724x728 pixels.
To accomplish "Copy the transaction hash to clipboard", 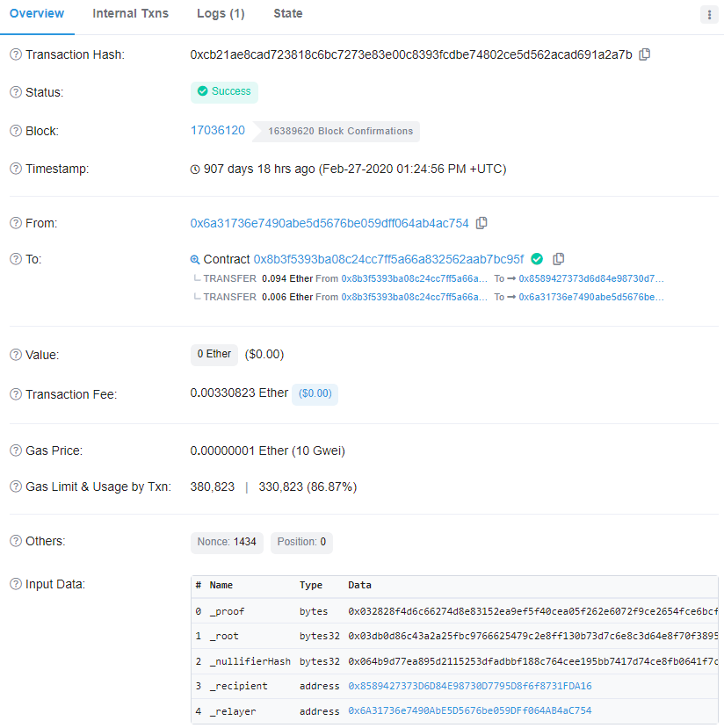I will tap(645, 54).
